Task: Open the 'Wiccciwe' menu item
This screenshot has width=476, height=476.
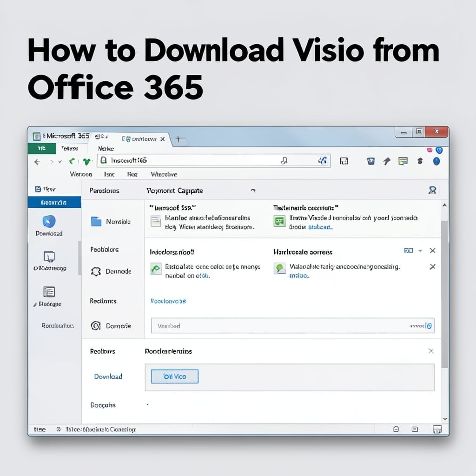Action: coord(164,174)
